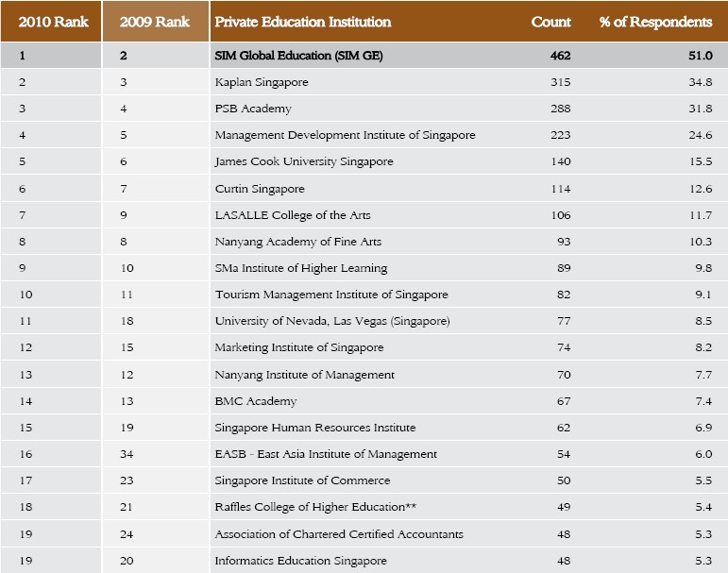Select 'Association of Chartered Certified Accountants' cell

(x=339, y=534)
